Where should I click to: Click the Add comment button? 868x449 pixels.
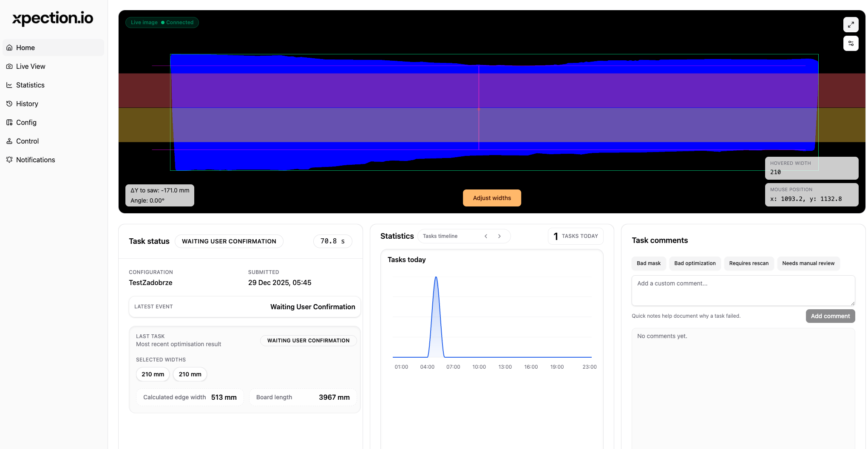830,316
